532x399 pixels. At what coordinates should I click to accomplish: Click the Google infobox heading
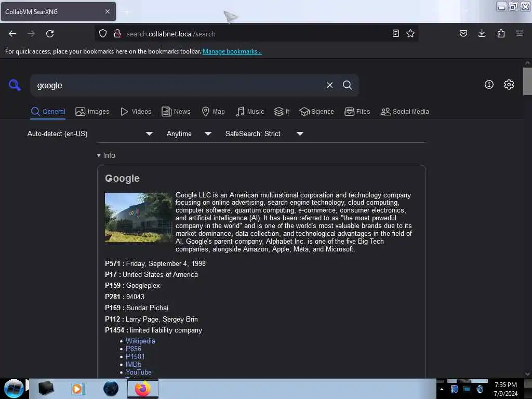coord(122,179)
